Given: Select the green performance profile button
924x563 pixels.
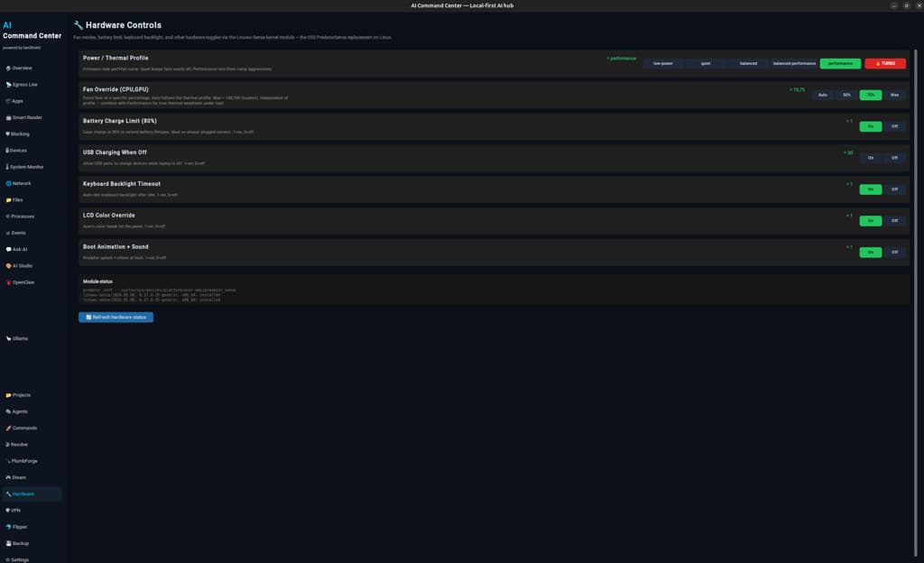Looking at the screenshot, I should tap(840, 63).
